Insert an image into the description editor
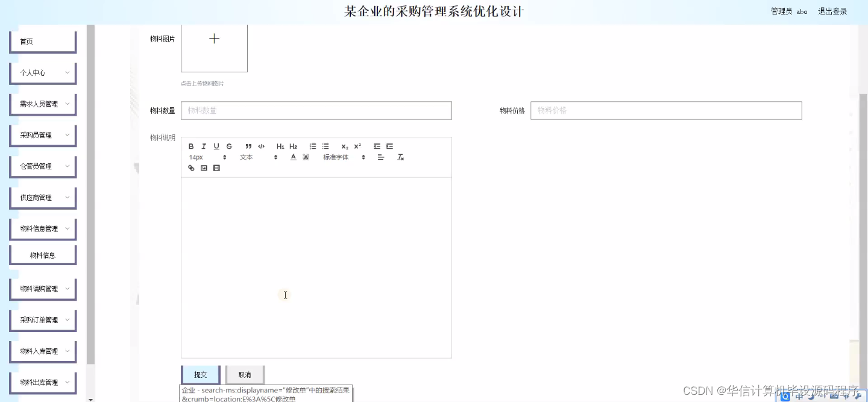This screenshot has height=402, width=868. tap(204, 168)
